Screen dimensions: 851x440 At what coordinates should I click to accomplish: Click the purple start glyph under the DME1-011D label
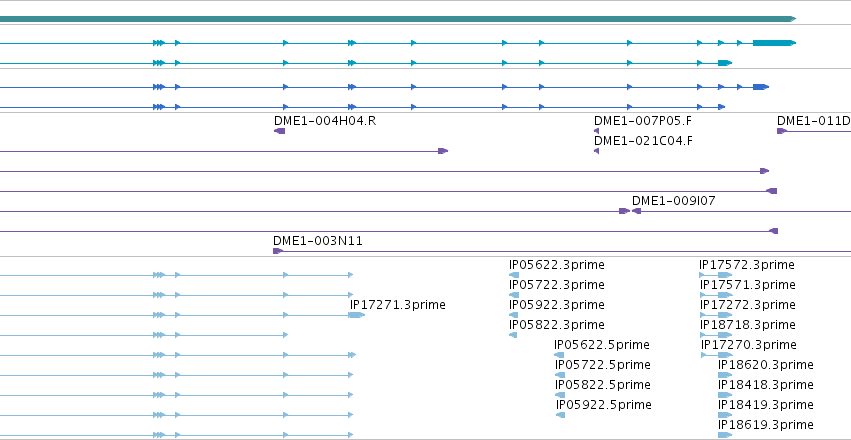coord(782,131)
